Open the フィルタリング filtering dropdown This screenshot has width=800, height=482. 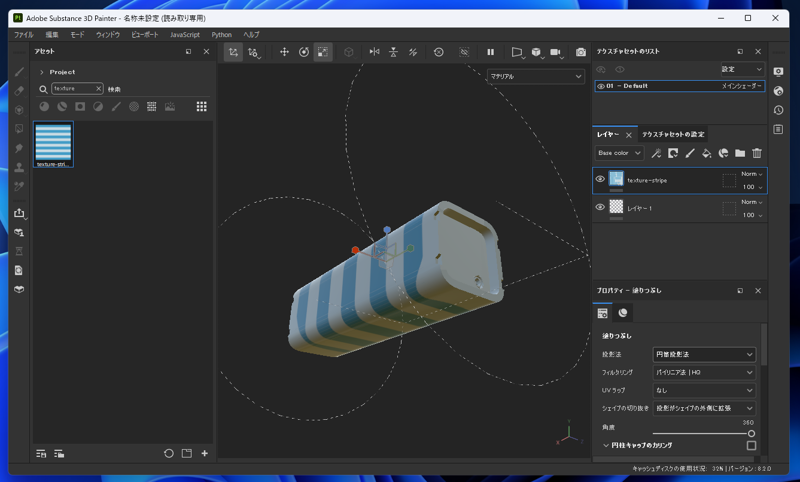tap(704, 372)
